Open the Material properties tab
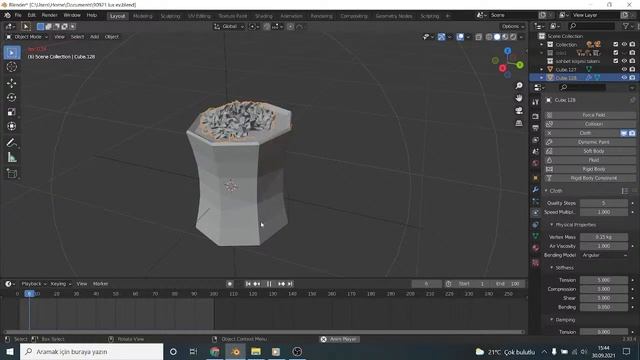 (536, 248)
